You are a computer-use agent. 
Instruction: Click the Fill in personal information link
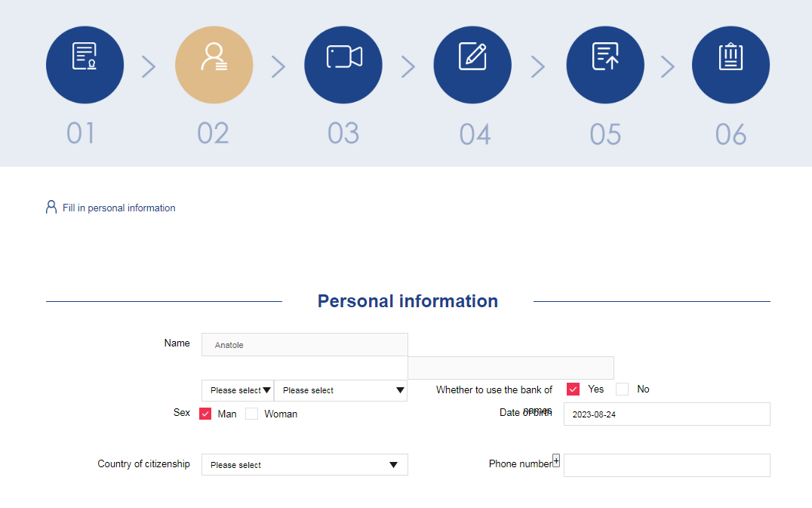119,208
